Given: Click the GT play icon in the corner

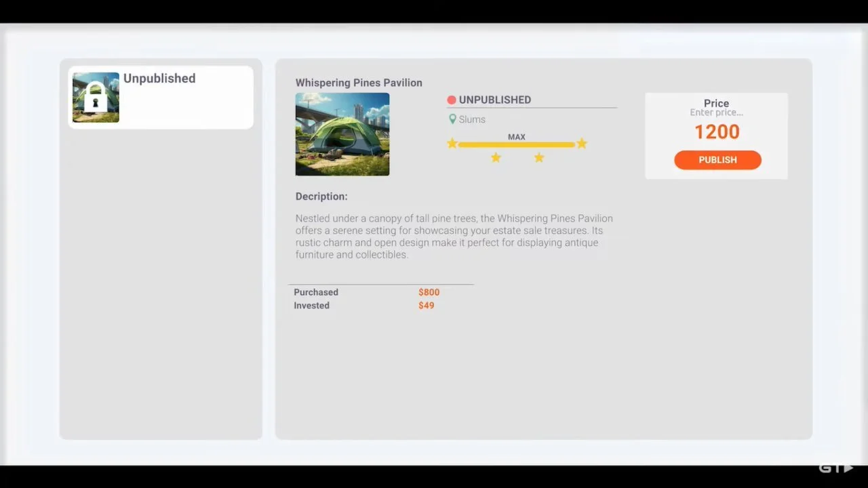Looking at the screenshot, I should pos(837,467).
